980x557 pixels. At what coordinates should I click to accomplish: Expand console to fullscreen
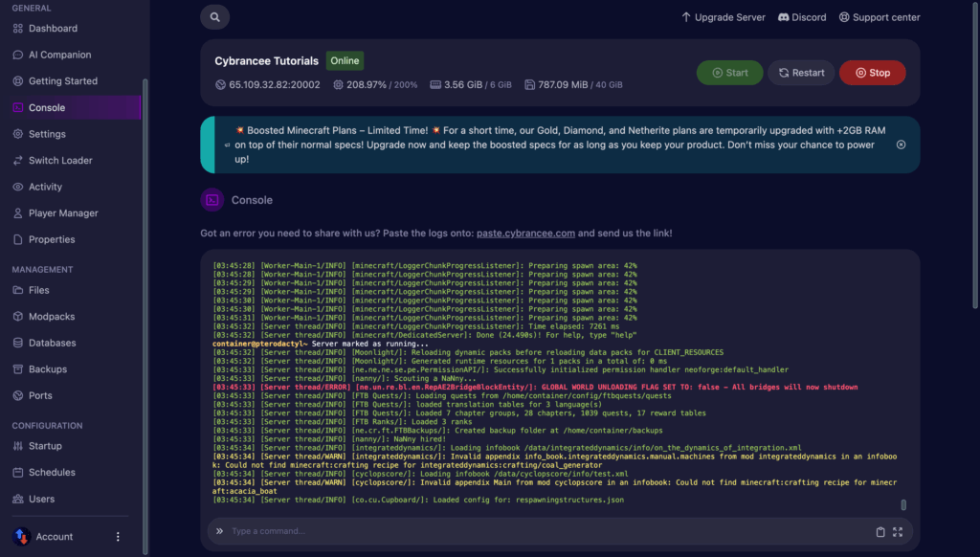(x=898, y=531)
